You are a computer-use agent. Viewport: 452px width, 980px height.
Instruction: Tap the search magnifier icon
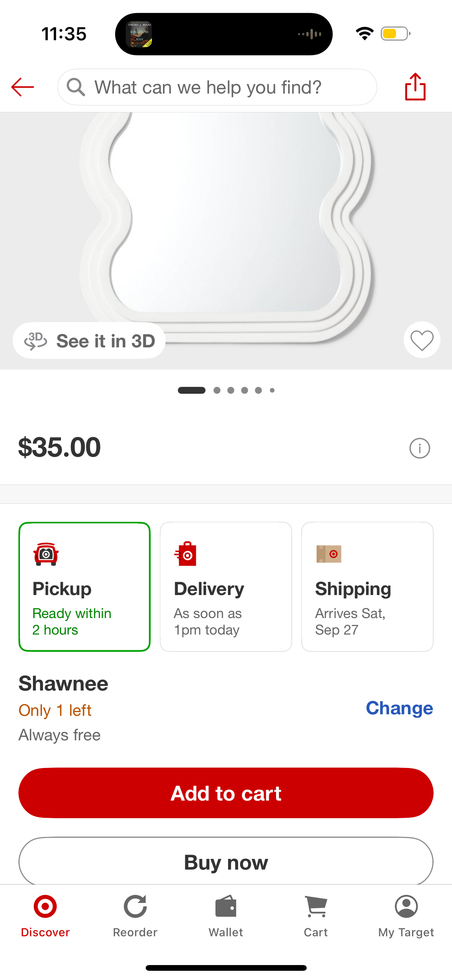[76, 87]
